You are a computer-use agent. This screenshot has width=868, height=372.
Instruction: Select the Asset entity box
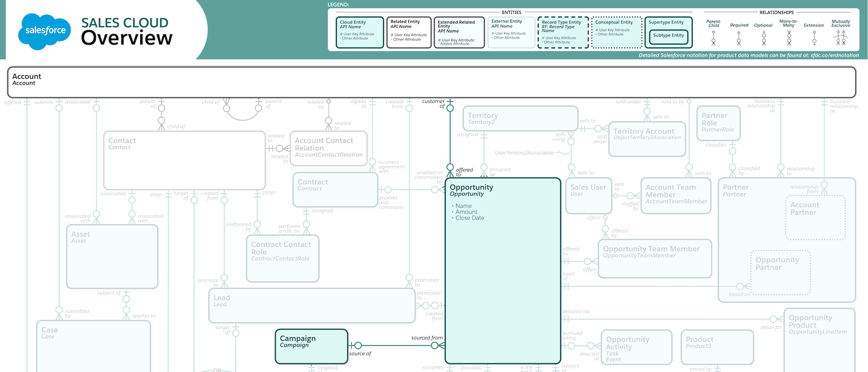click(112, 256)
